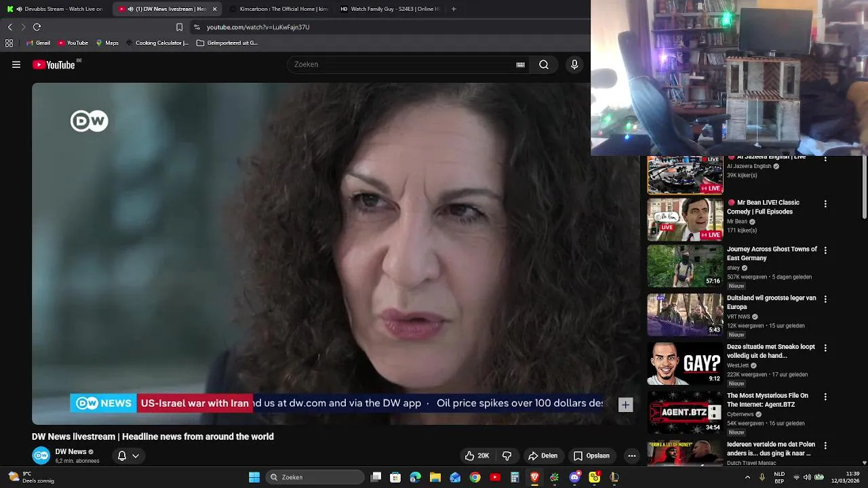Switch to the Devubbs Stream tab
This screenshot has height=488, width=868.
coord(56,9)
